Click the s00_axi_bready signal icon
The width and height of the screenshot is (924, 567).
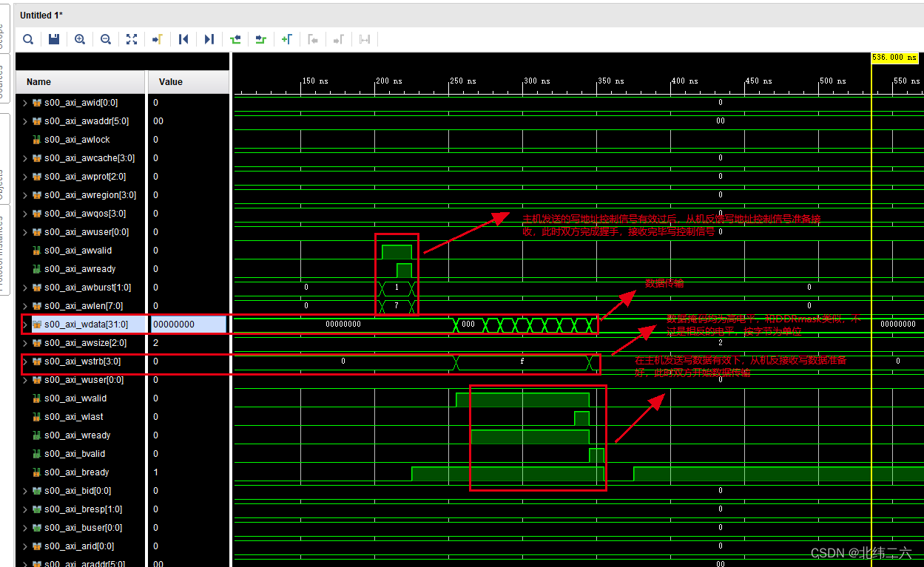tap(36, 472)
